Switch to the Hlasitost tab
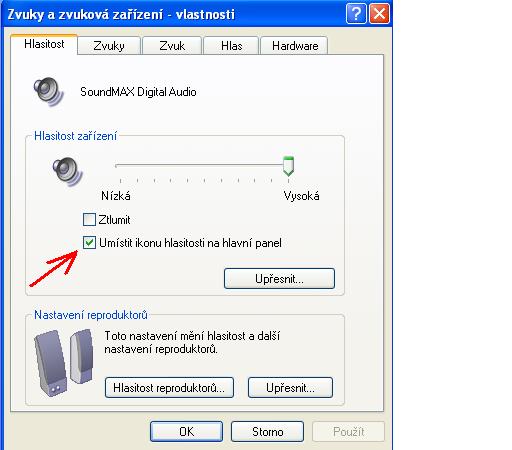This screenshot has height=450, width=512. (44, 44)
